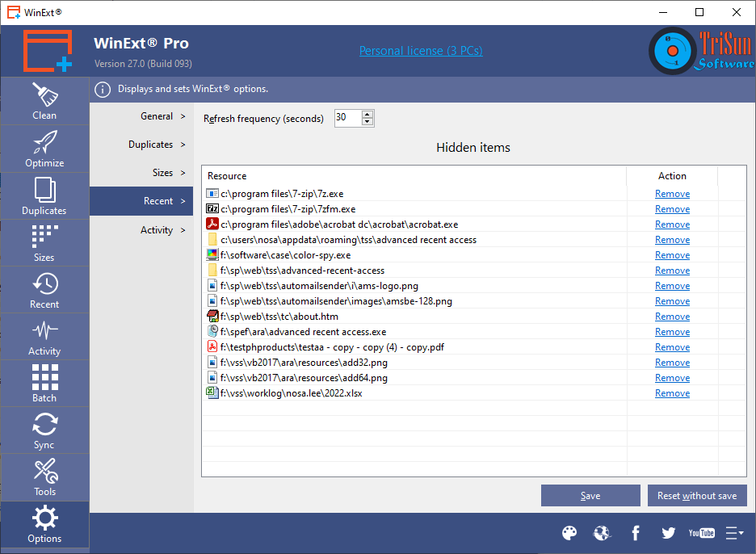Remove amsbe-128.png from hidden items
756x554 pixels.
click(x=672, y=301)
